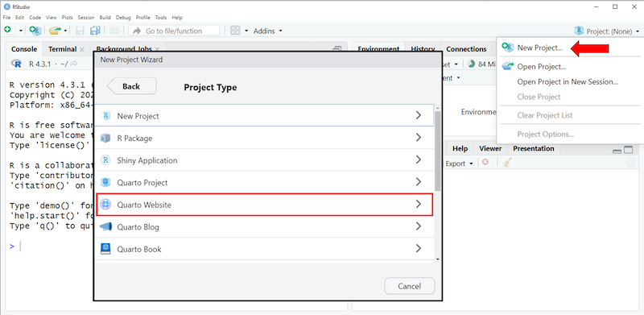Viewport: 644px width, 315px height.
Task: Click the workspace panes grid icon
Action: [x=235, y=31]
